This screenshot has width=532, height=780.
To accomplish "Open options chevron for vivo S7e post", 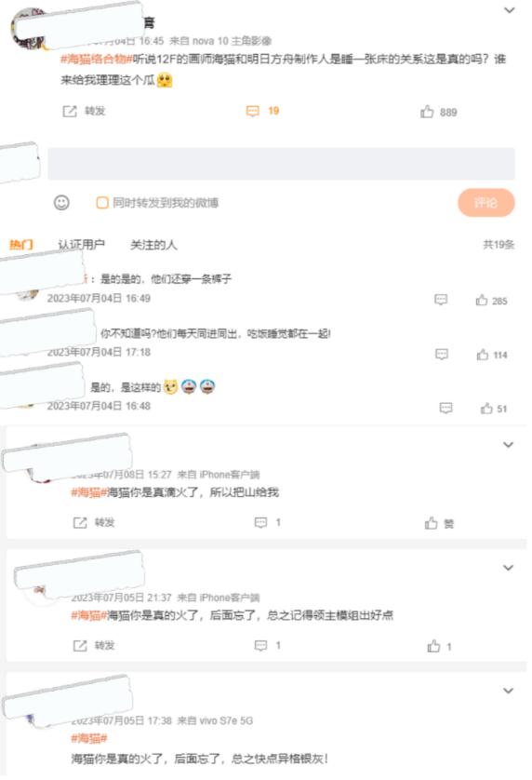I will tap(508, 691).
